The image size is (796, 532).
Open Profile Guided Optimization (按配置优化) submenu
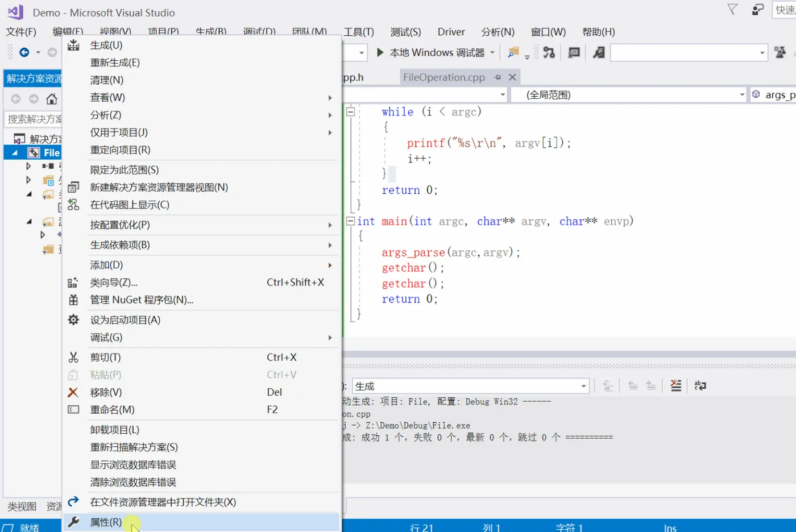(202, 225)
